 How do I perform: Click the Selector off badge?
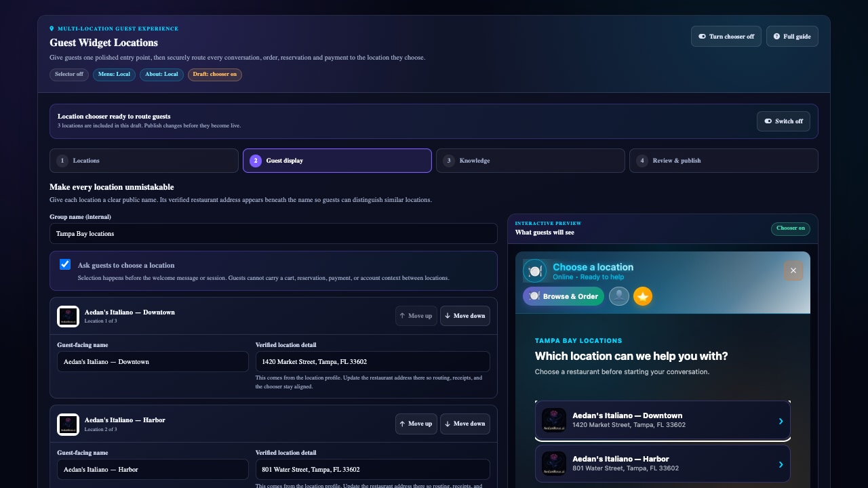69,75
